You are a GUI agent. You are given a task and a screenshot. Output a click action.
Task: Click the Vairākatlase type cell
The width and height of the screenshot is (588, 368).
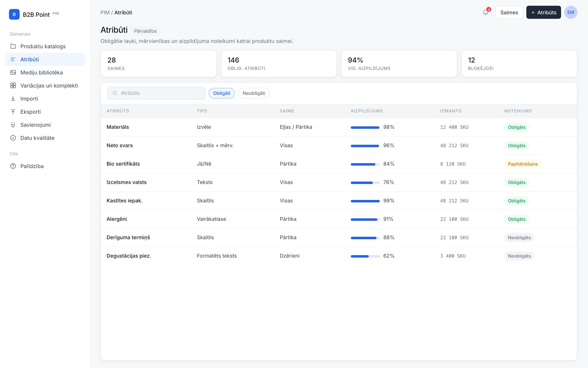point(211,219)
